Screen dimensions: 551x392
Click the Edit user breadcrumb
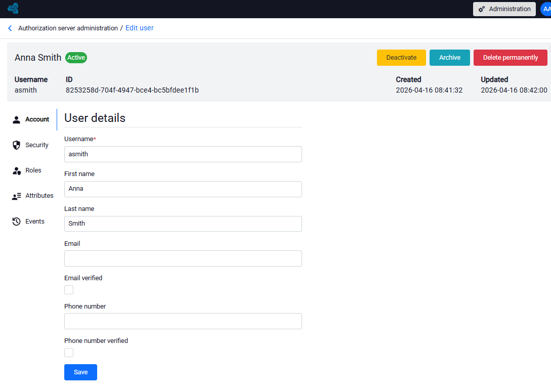pos(140,28)
